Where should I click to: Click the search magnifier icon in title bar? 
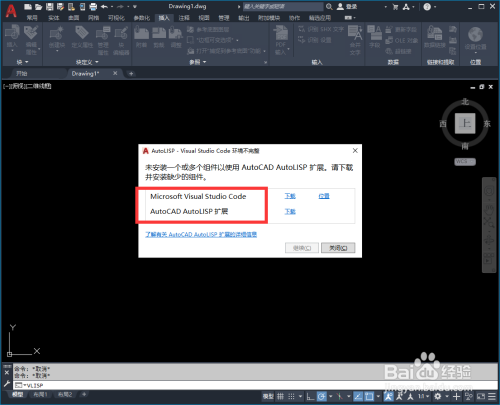coord(329,7)
